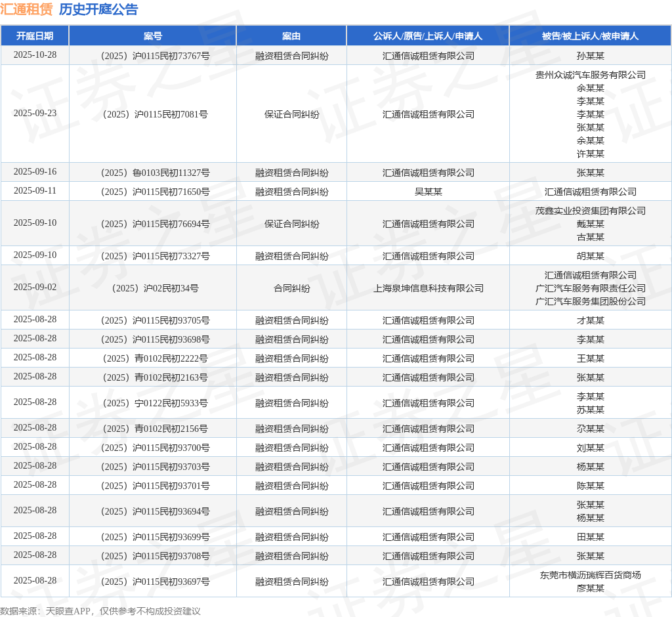Viewport: 672px width, 617px height.
Task: Click case number 青0102民初2156号
Action: (155, 429)
